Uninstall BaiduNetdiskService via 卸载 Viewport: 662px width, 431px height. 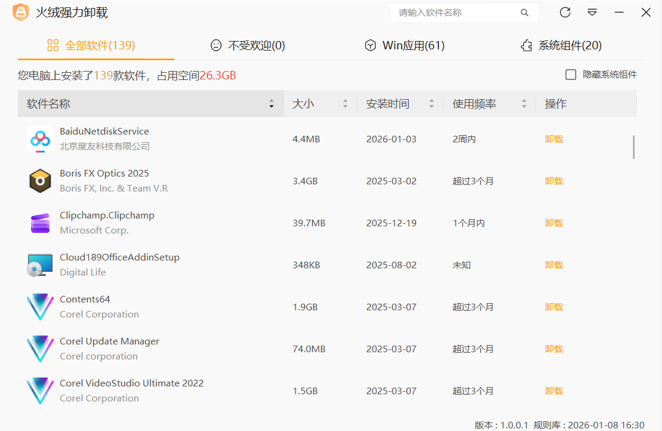point(553,139)
